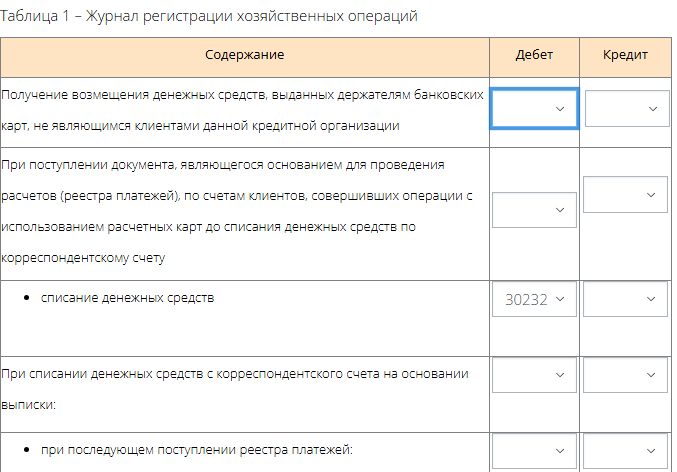Expand Debit dropdown for 'При поступлении документа' row

[534, 209]
